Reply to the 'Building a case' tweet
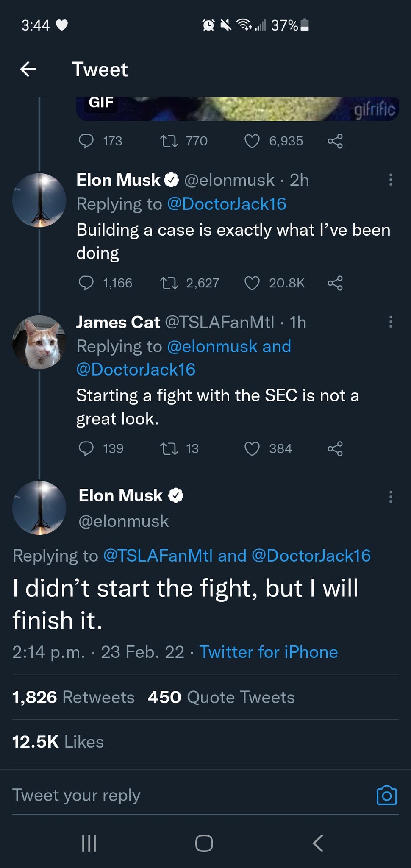The image size is (411, 868). coord(86,283)
